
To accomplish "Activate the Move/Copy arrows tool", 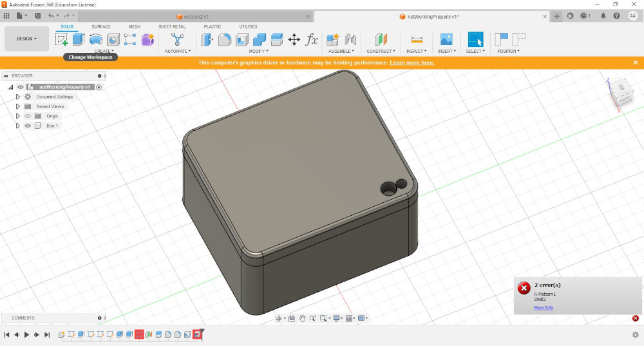I will tap(294, 40).
